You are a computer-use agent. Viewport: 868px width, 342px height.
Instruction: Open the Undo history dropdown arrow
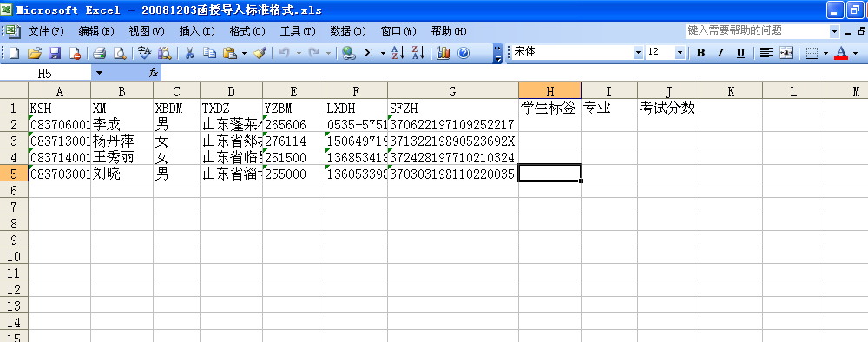299,53
